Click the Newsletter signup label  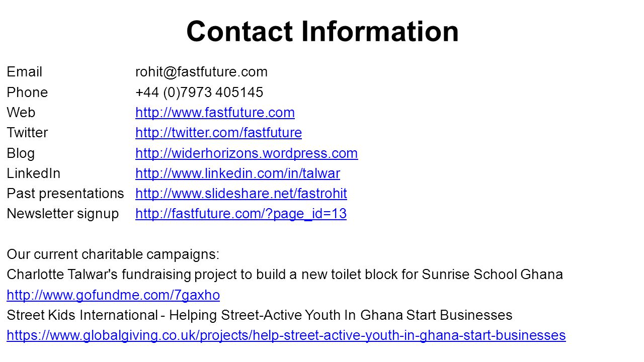(63, 214)
